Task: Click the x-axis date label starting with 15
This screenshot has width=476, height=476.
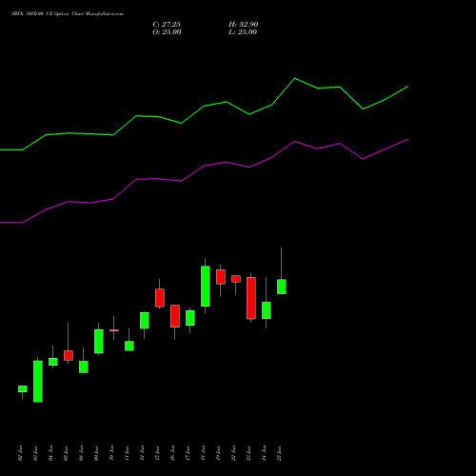Action: click(157, 453)
